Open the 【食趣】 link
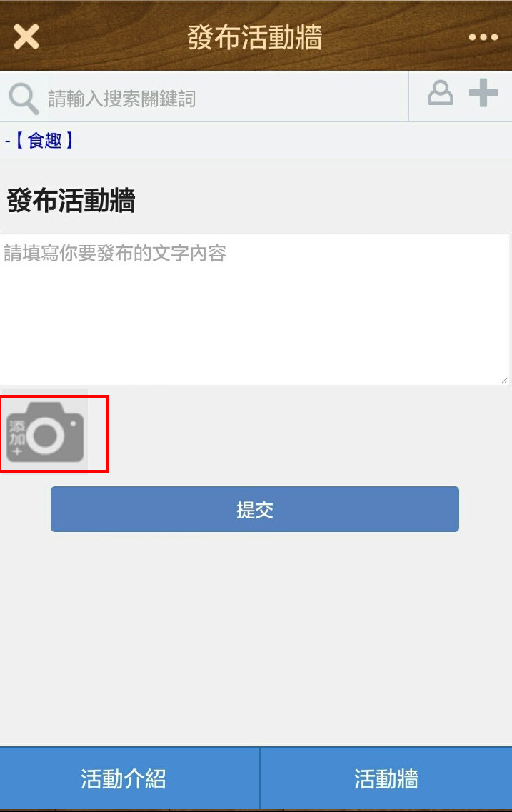This screenshot has height=812, width=512. click(44, 141)
